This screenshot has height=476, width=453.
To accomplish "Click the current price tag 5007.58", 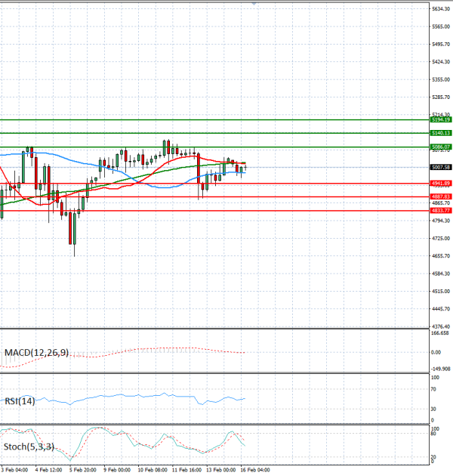I will pyautogui.click(x=440, y=167).
